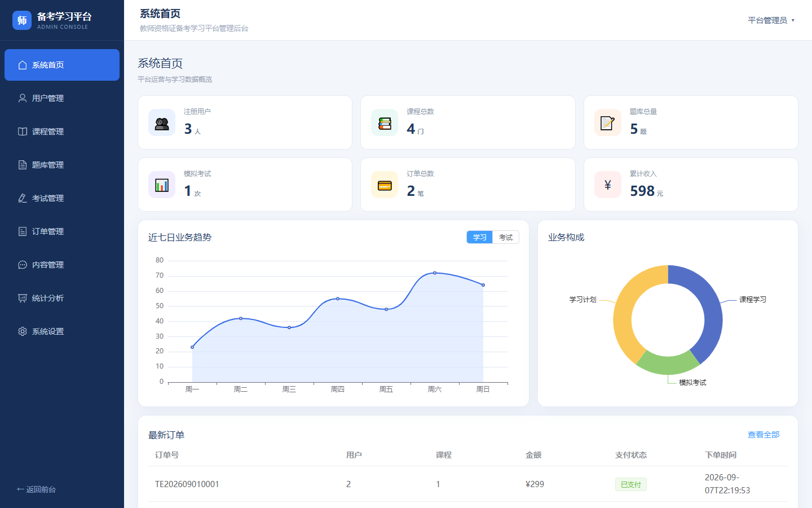Screen dimensions: 812x508
Task: Select the 订单管理 sidebar item
Action: [62, 231]
